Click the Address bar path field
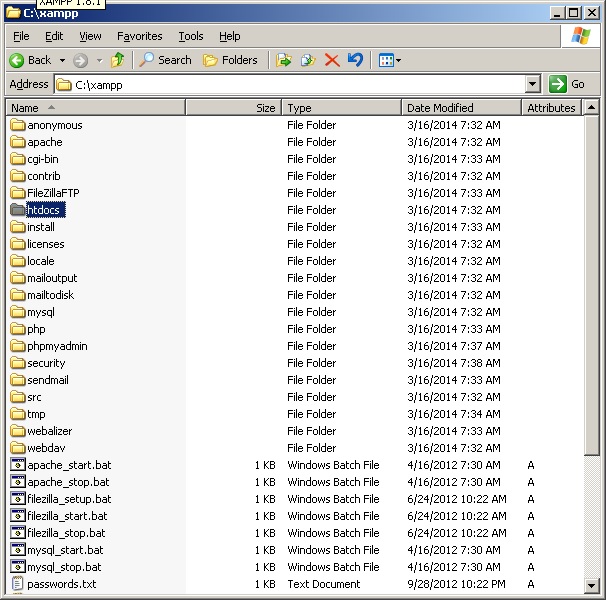The width and height of the screenshot is (606, 600). [x=290, y=85]
